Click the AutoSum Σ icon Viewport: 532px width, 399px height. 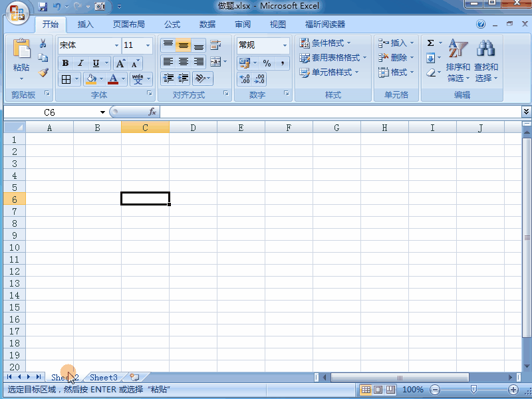tap(429, 42)
